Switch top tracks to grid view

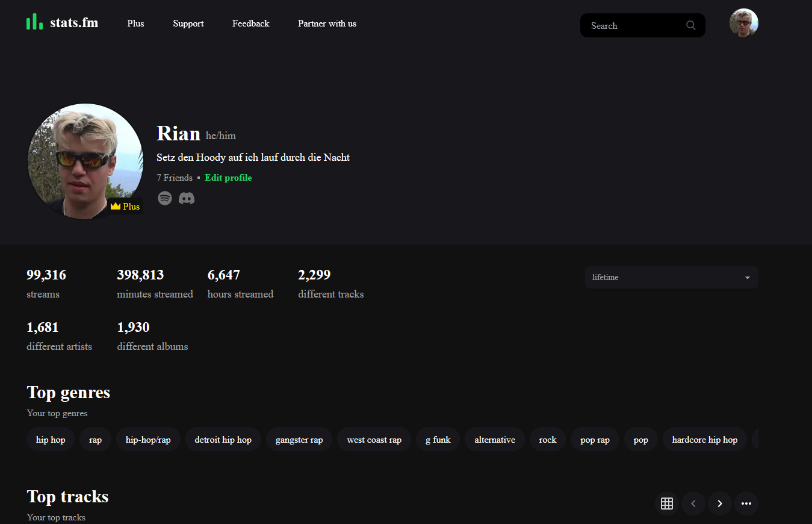(666, 504)
